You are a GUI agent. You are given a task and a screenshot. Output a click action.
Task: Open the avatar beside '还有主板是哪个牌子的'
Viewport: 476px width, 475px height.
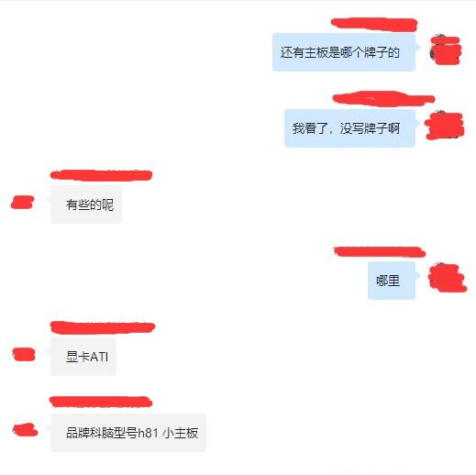446,50
